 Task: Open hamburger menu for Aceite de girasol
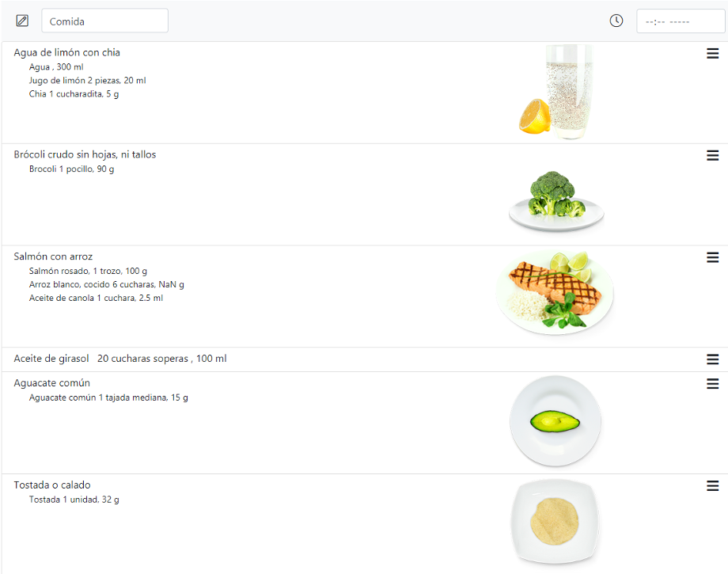713,359
